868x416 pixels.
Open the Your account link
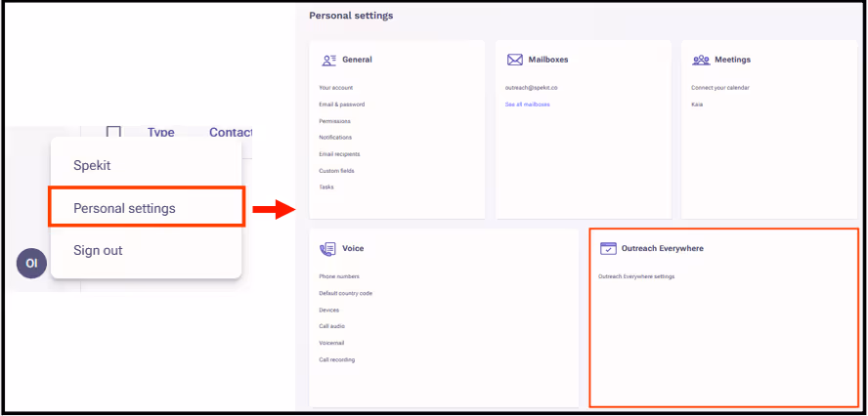pos(335,88)
